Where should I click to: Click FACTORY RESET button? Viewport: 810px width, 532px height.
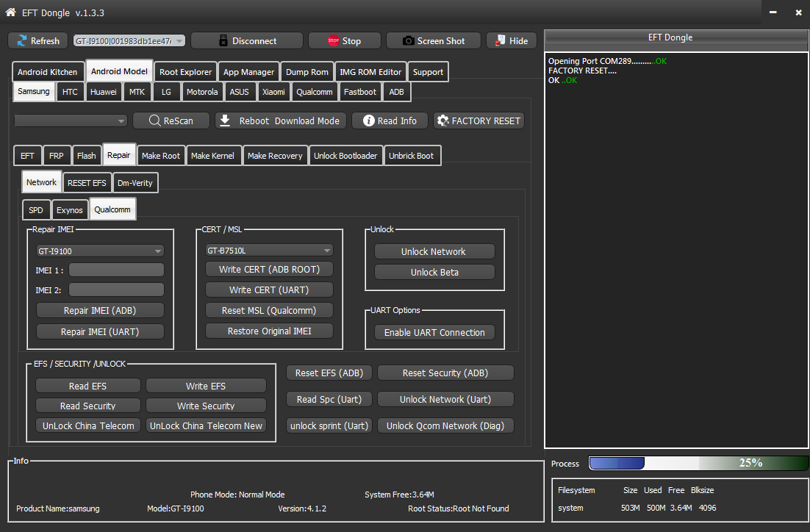479,121
